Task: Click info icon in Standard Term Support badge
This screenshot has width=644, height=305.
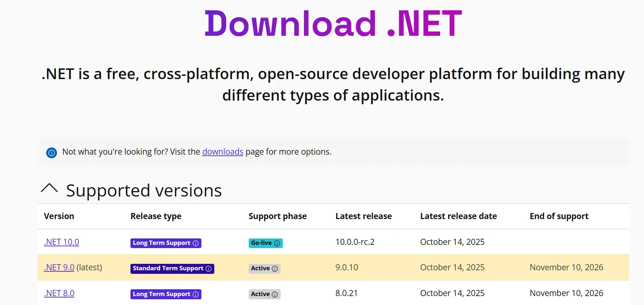Action: click(x=209, y=269)
